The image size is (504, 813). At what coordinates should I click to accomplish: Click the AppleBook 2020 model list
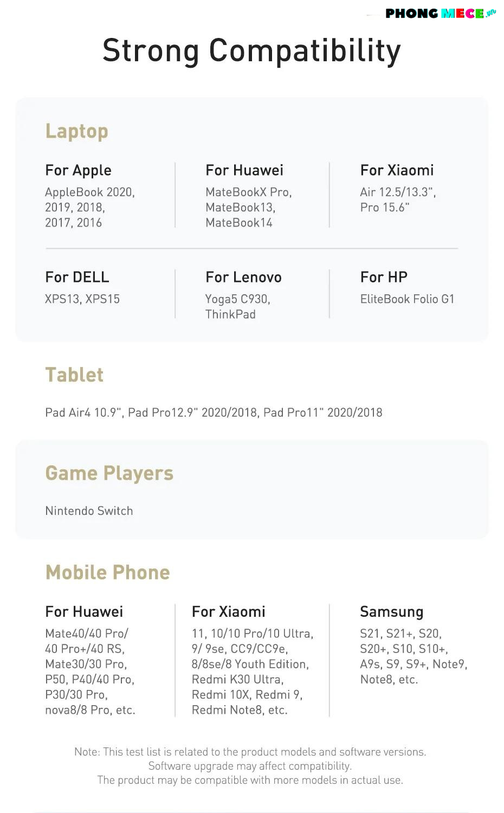point(90,207)
